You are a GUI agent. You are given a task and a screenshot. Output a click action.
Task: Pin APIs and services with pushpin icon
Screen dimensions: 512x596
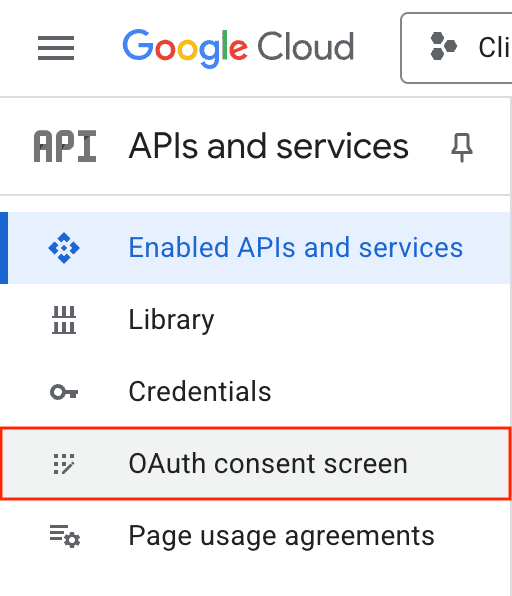click(x=462, y=147)
